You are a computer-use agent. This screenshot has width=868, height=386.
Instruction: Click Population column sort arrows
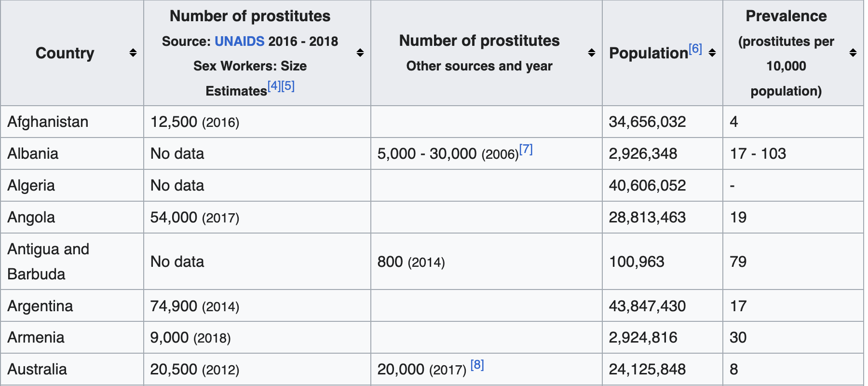[712, 53]
